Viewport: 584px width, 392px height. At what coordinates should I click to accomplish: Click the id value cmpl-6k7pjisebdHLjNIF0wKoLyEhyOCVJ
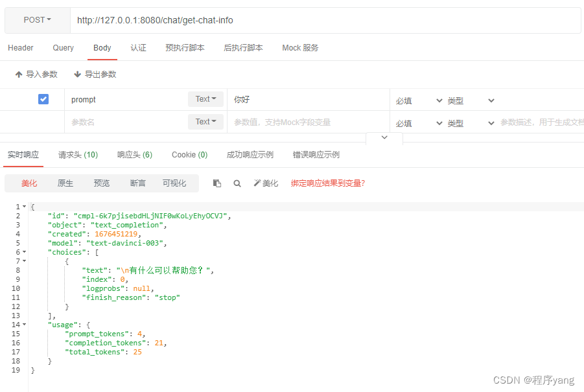(x=150, y=216)
